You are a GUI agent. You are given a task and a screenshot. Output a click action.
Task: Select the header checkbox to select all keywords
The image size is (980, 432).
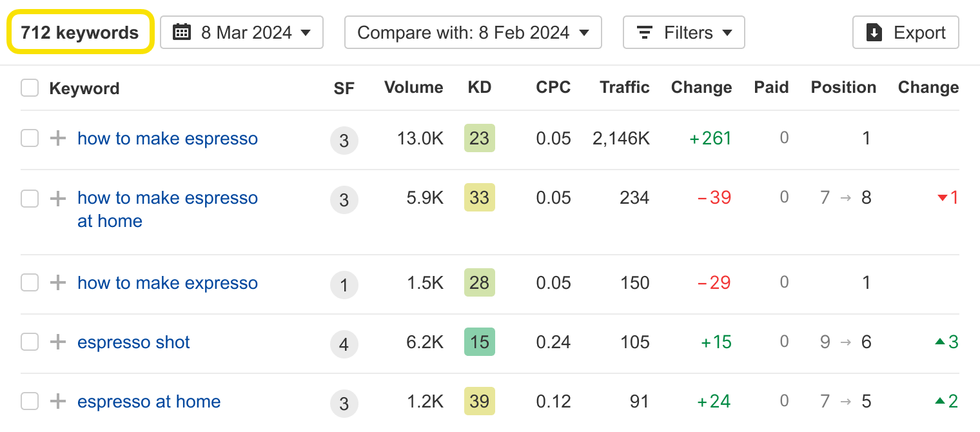pyautogui.click(x=30, y=88)
